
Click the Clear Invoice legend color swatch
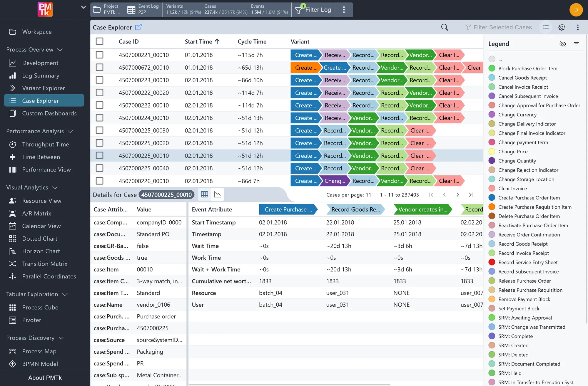pos(492,188)
